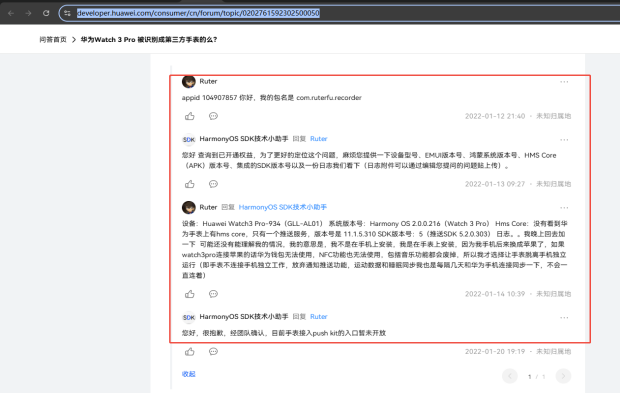Go to next page of comments
621x394 pixels.
point(563,376)
